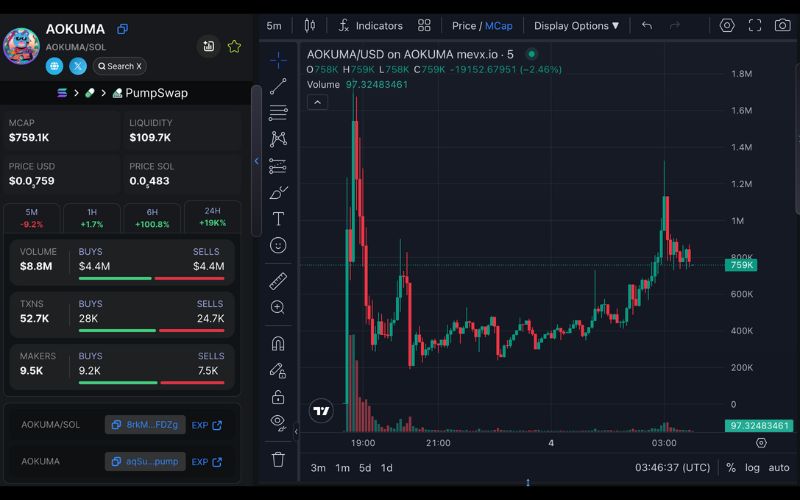Toggle lock all drawing tools
Image resolution: width=800 pixels, height=500 pixels.
[278, 396]
